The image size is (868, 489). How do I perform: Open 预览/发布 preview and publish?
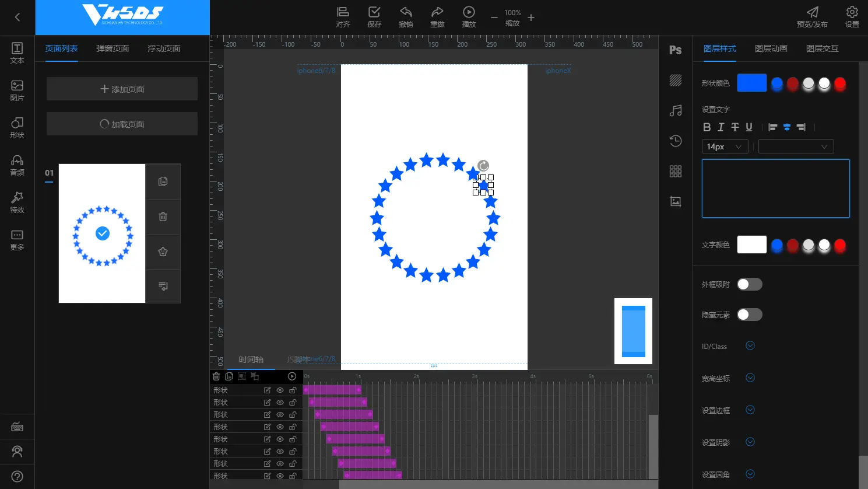[x=812, y=18]
